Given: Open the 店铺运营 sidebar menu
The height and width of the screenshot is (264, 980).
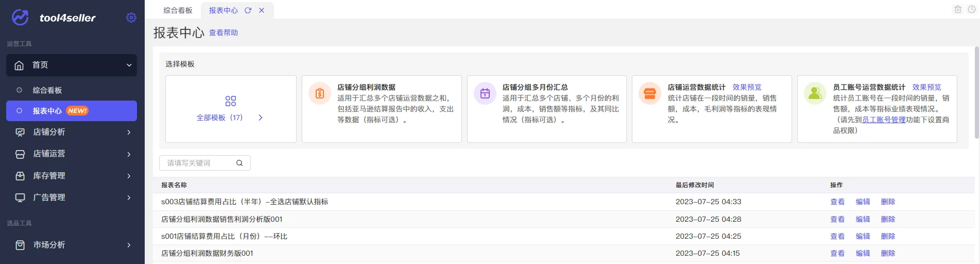Looking at the screenshot, I should [72, 154].
